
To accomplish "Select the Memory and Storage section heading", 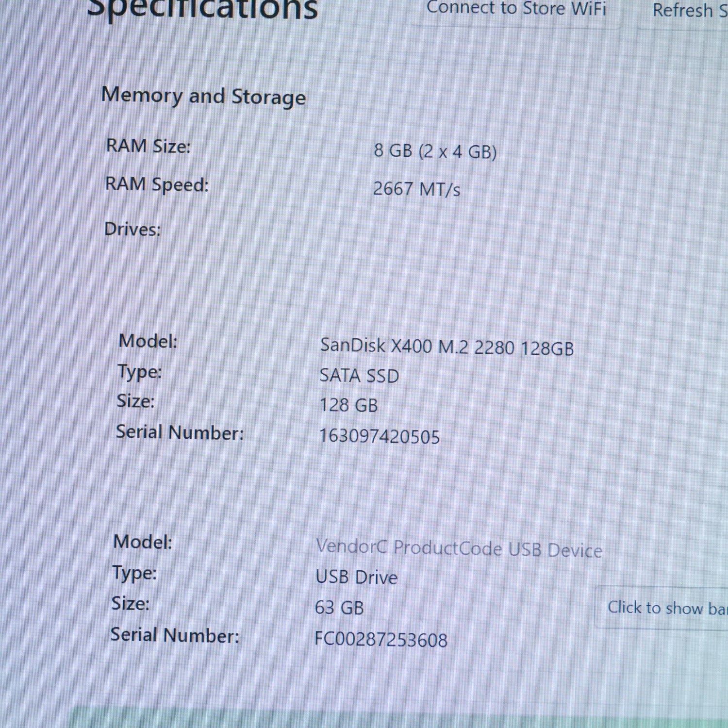I will click(x=204, y=96).
